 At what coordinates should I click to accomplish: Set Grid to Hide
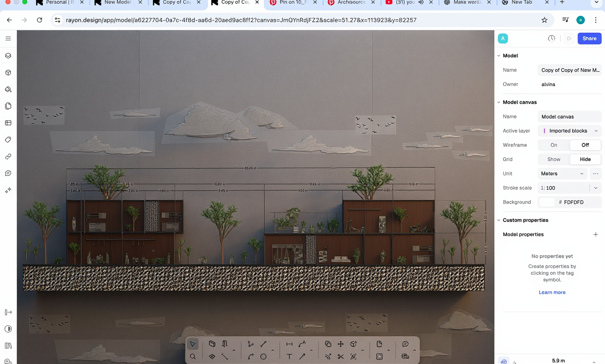coord(585,159)
